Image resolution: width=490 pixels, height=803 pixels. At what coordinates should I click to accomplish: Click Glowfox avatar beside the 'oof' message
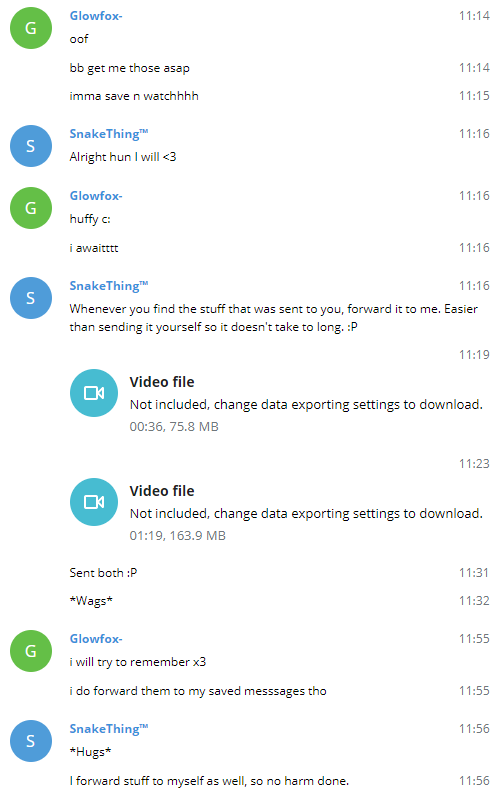[31, 28]
